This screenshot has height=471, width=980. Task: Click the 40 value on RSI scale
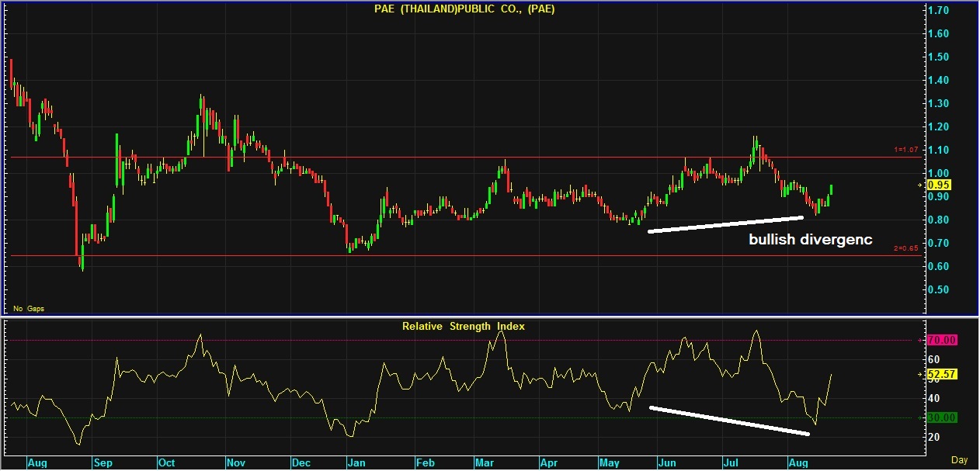[934, 398]
